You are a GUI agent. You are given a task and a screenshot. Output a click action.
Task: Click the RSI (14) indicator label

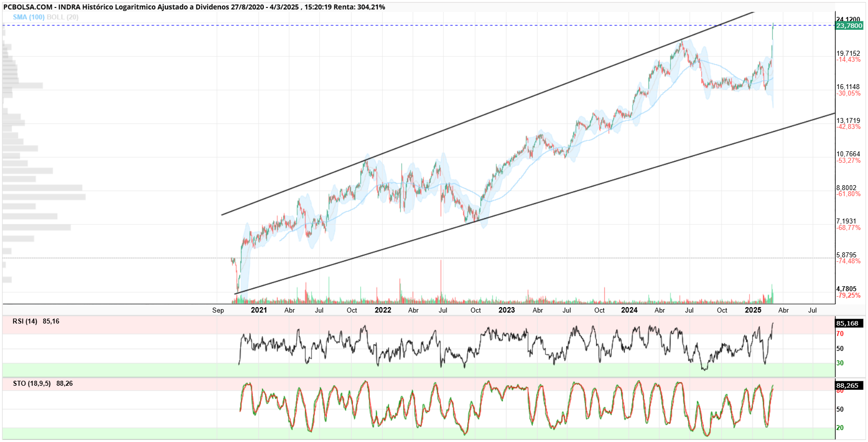[x=25, y=321]
